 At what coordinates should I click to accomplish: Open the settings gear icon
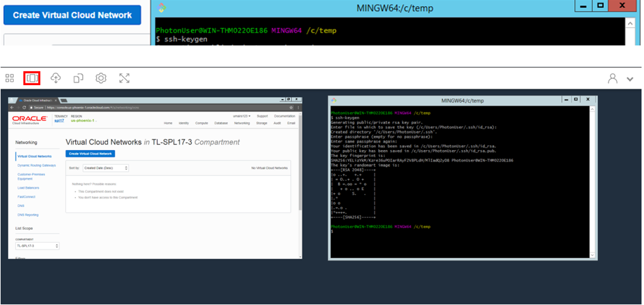coord(101,78)
